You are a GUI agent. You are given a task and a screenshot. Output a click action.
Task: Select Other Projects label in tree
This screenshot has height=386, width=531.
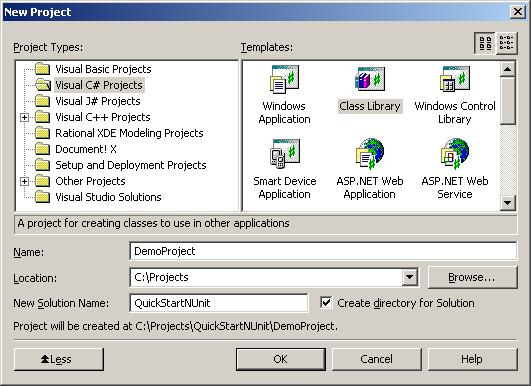tap(90, 181)
